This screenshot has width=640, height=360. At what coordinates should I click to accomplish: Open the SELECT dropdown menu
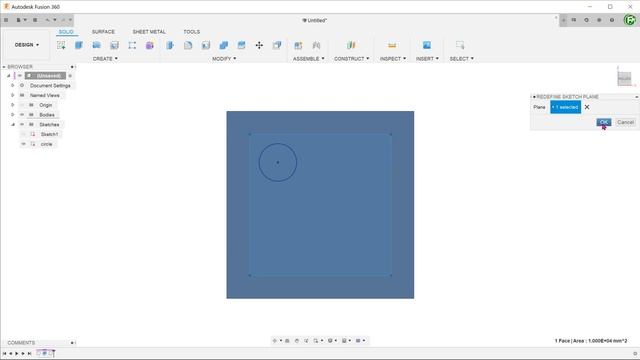[x=462, y=59]
